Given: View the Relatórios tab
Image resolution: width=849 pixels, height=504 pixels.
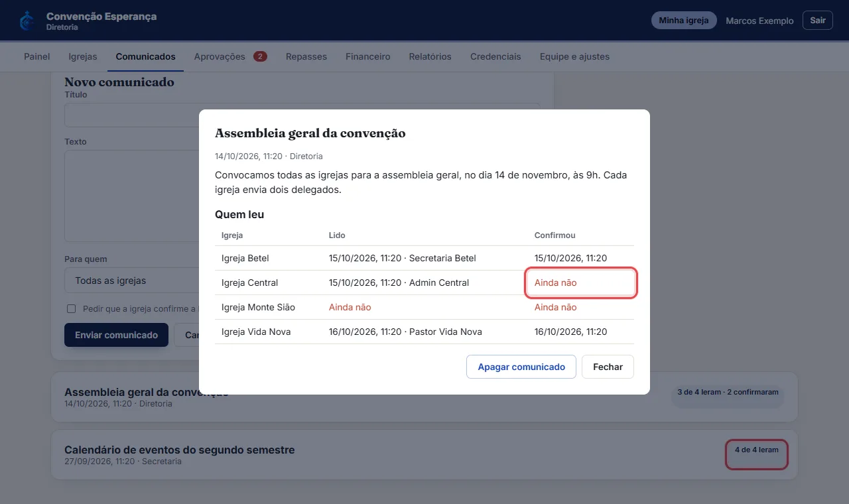Looking at the screenshot, I should tap(430, 56).
